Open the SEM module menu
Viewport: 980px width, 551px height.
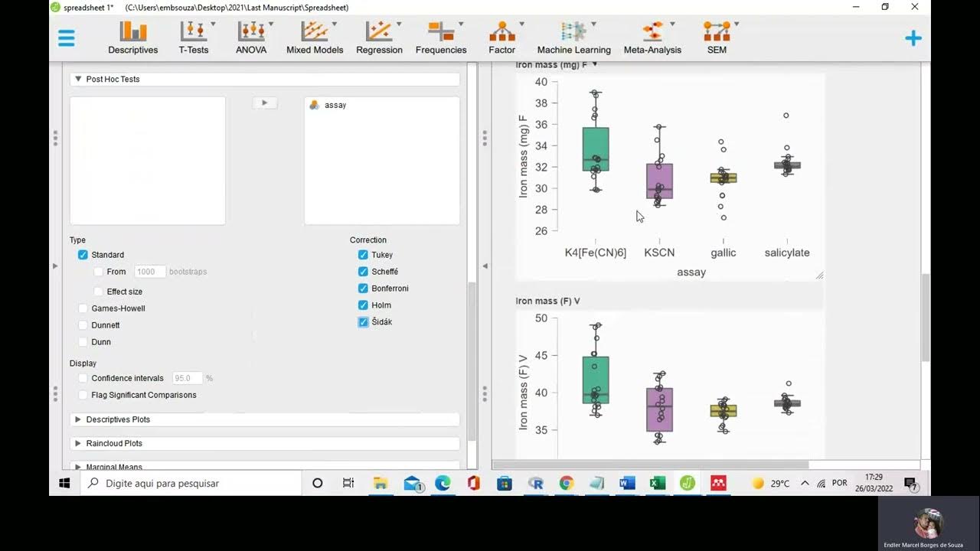click(717, 37)
